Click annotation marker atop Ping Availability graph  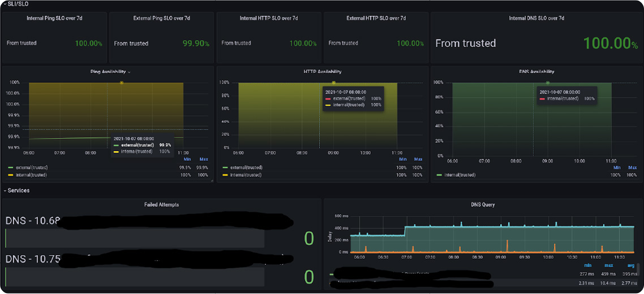click(x=122, y=83)
